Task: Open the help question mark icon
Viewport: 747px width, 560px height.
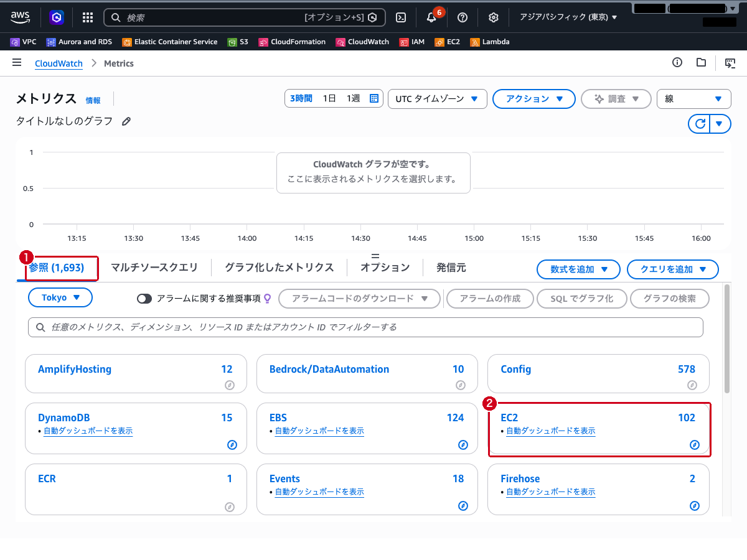Action: (463, 17)
